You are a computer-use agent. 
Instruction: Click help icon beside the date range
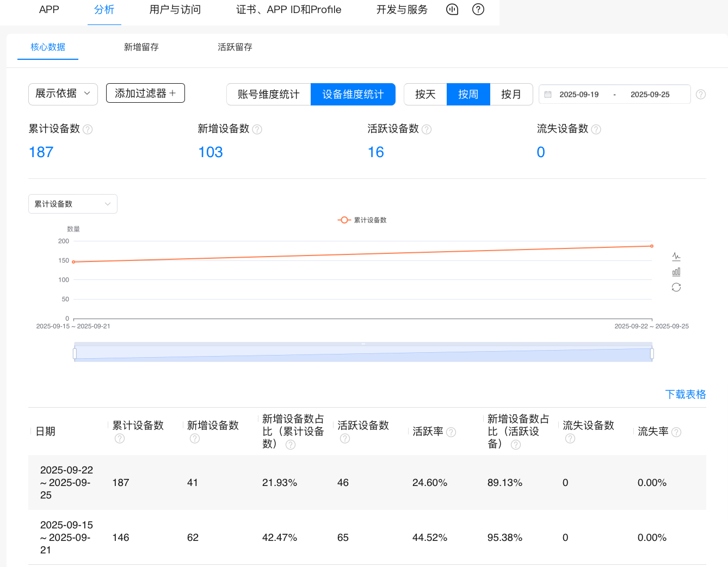701,94
